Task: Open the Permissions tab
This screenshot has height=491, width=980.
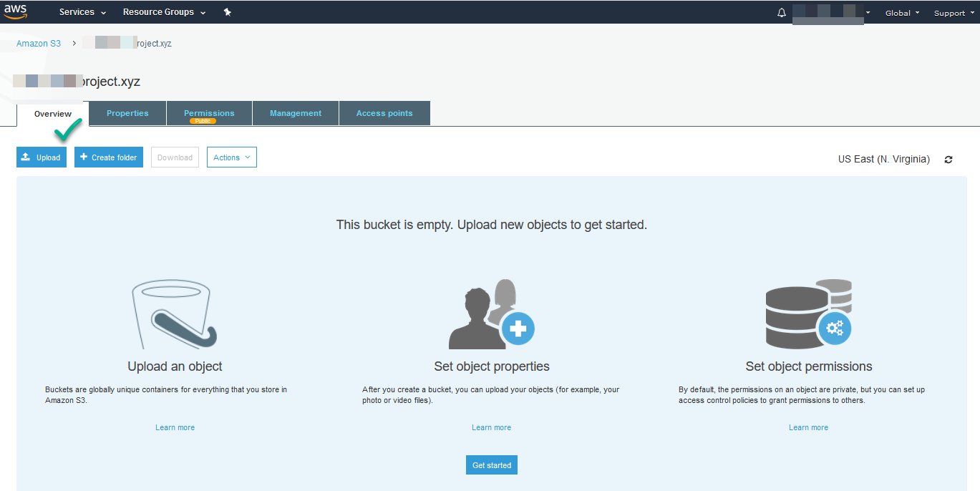Action: [209, 113]
